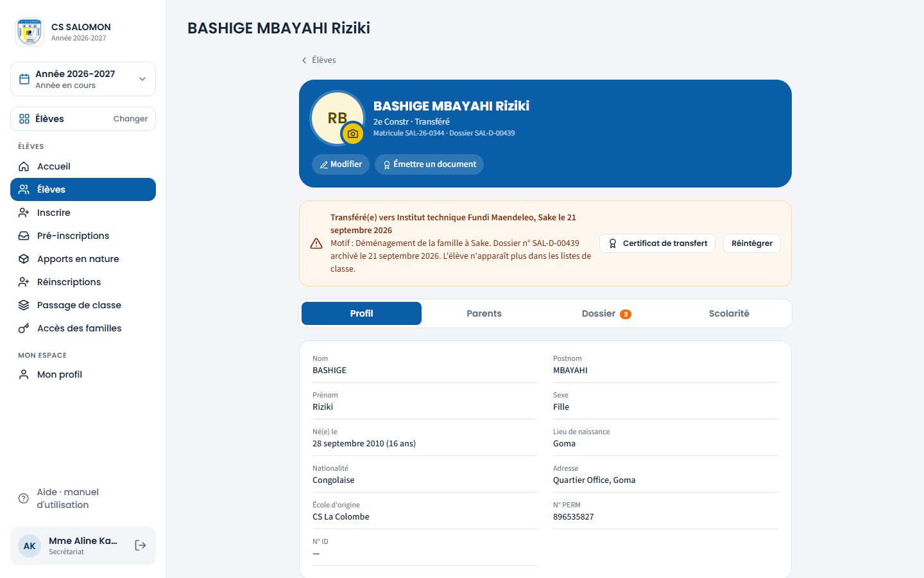
Task: Click the address Quartier Office, Goma
Action: 594,480
